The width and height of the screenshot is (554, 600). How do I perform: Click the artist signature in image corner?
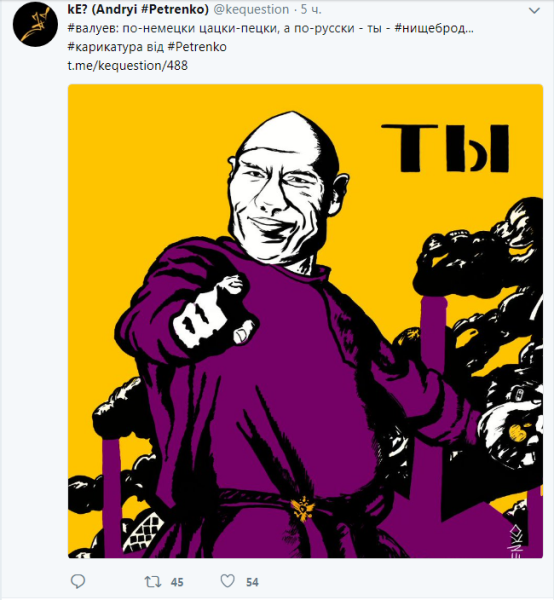point(515,540)
